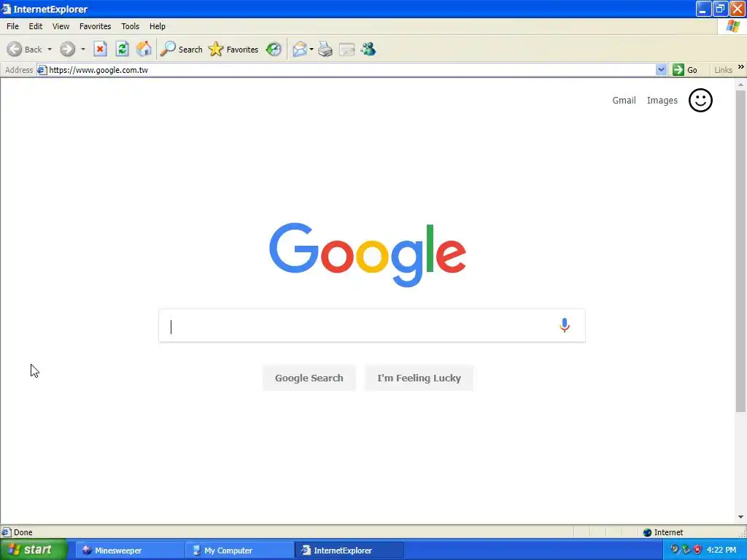The image size is (747, 560).
Task: Go forward with the Forward arrow button
Action: point(68,49)
